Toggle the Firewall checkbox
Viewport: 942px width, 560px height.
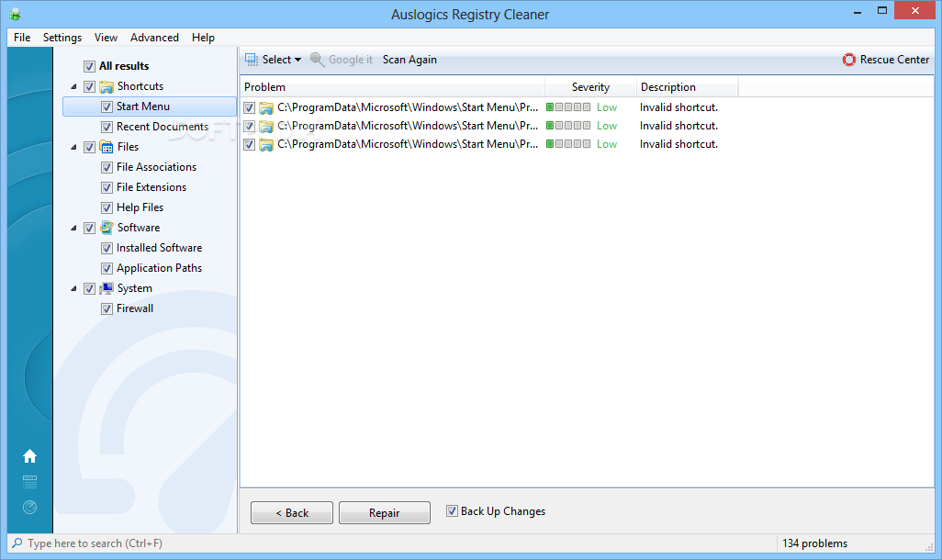pyautogui.click(x=107, y=308)
